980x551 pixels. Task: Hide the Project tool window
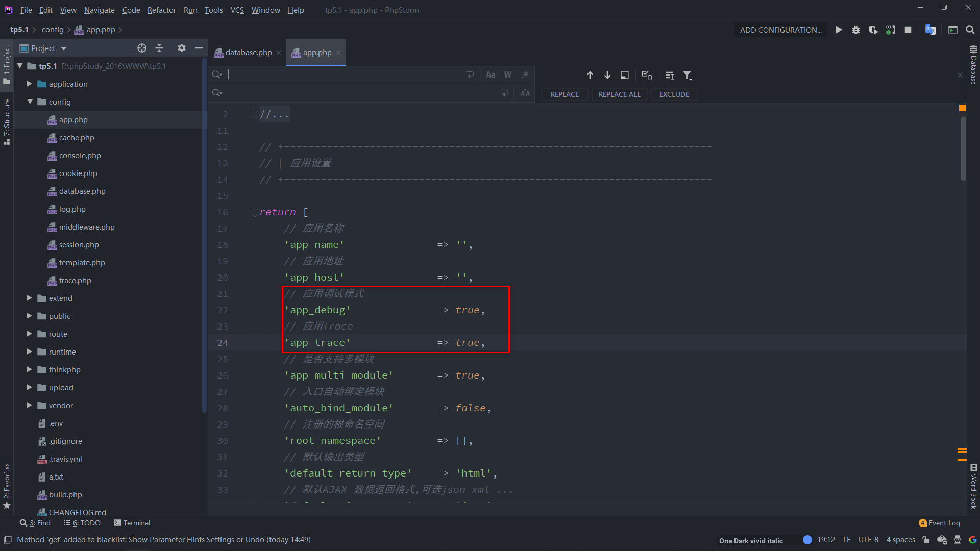click(x=199, y=48)
